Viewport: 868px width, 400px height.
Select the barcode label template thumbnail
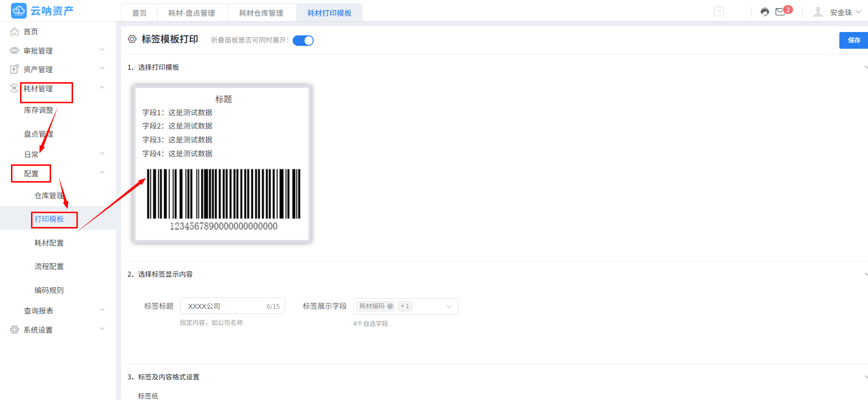point(222,164)
